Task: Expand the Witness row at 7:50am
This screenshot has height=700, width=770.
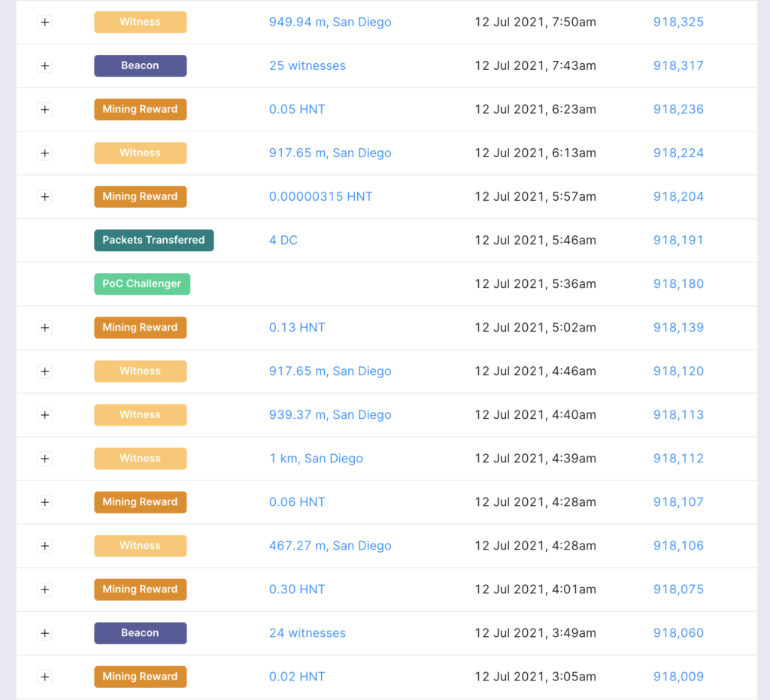Action: 45,23
